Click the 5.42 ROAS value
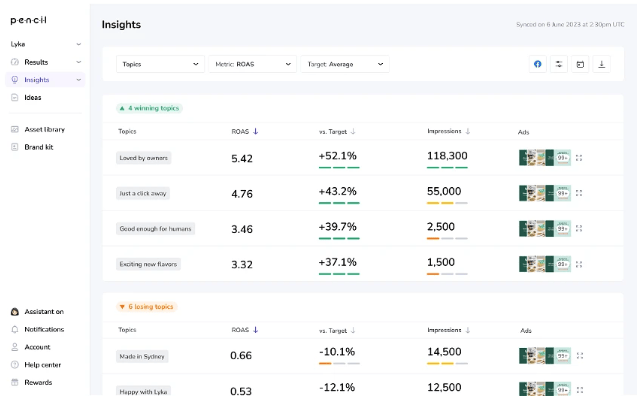Image resolution: width=637 pixels, height=397 pixels. click(242, 158)
